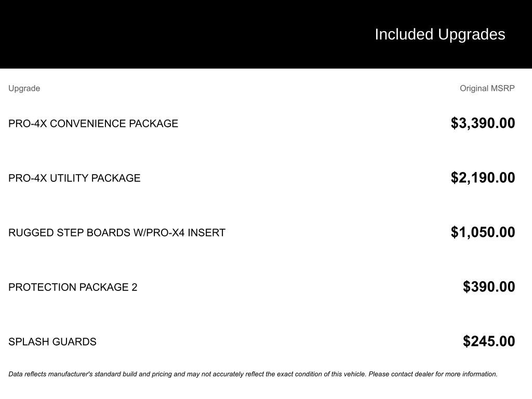Select the PROTECTION PACKAGE 2 upgrade name
The height and width of the screenshot is (399, 532).
[73, 287]
